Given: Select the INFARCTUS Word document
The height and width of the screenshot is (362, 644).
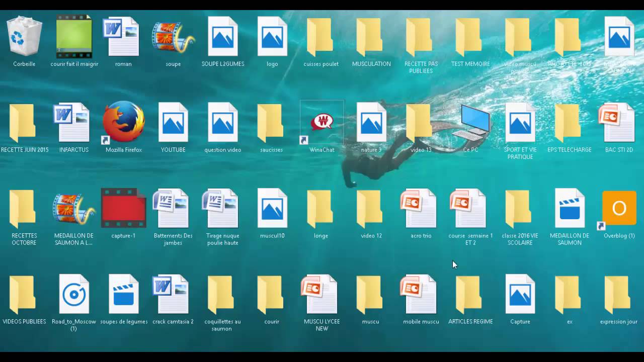Looking at the screenshot, I should 74,123.
